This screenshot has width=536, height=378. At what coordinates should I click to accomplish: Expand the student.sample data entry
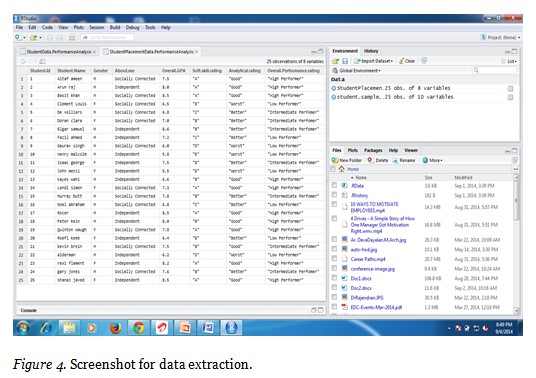[x=334, y=97]
